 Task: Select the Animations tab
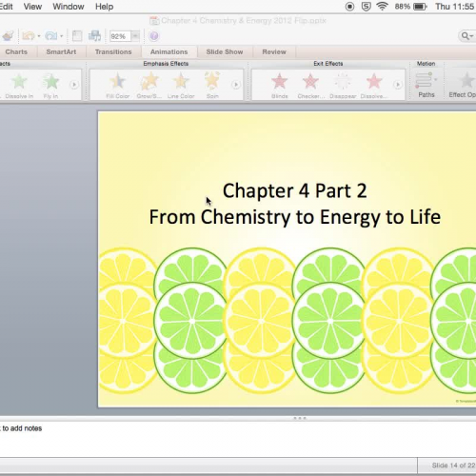169,51
